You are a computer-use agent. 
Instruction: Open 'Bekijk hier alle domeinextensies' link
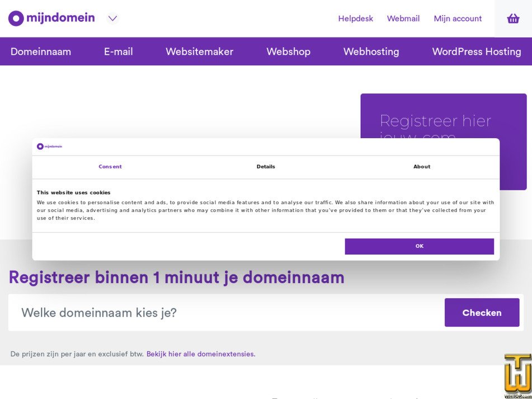[x=201, y=354]
